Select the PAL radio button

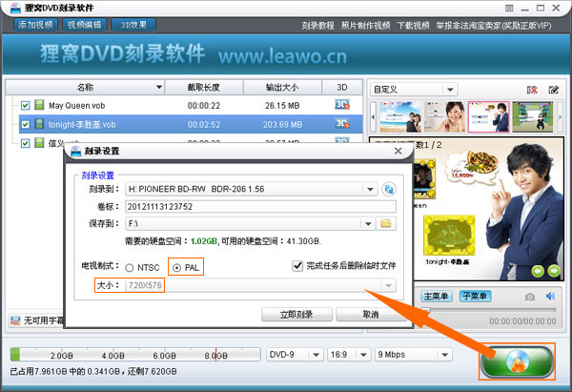[176, 268]
